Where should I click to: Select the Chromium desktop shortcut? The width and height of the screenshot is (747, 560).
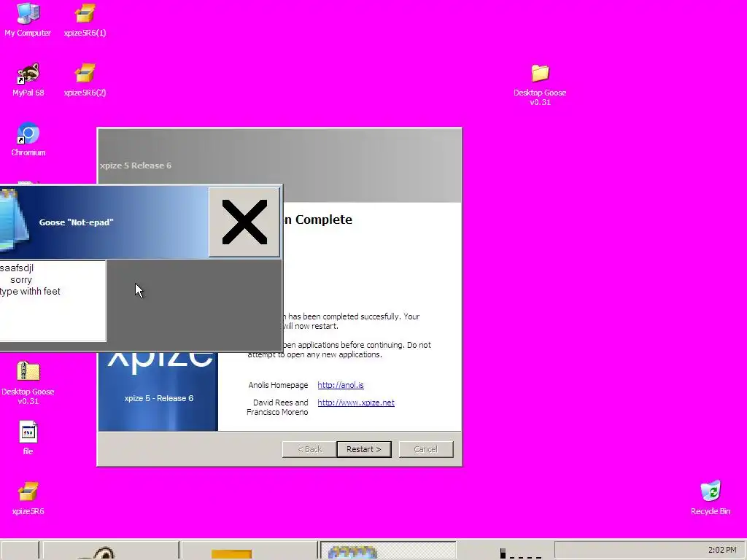[28, 139]
